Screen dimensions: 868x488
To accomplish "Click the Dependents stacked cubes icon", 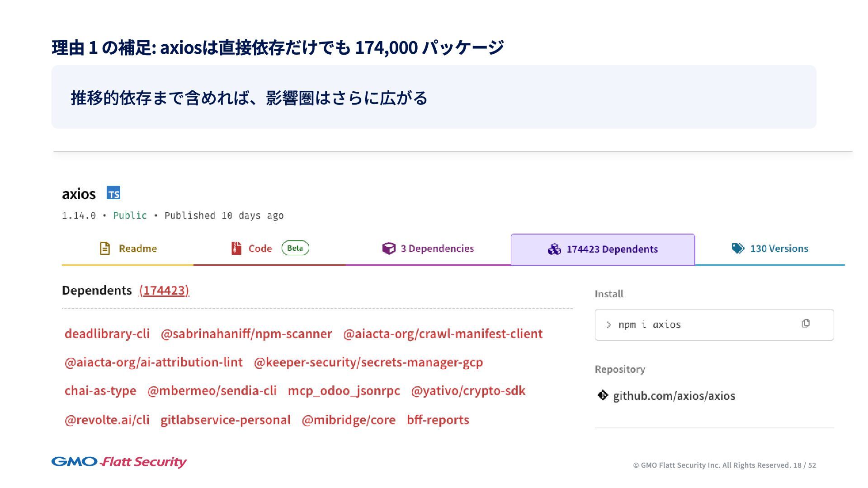I will pyautogui.click(x=554, y=249).
